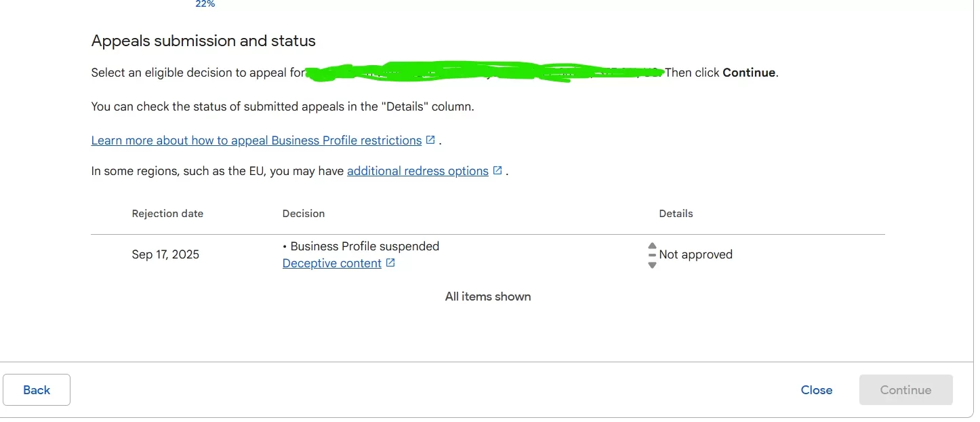Click the Appeals submission and status heading
The image size is (980, 422).
click(x=203, y=41)
